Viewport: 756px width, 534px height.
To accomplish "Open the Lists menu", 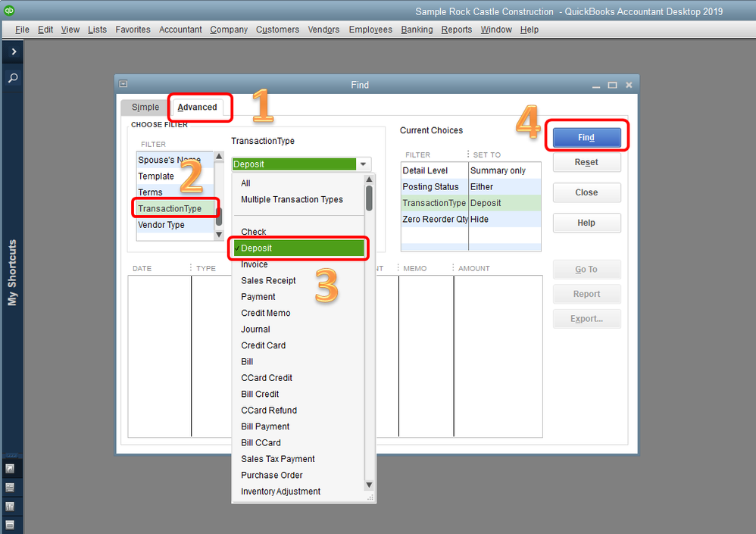I will pyautogui.click(x=98, y=30).
